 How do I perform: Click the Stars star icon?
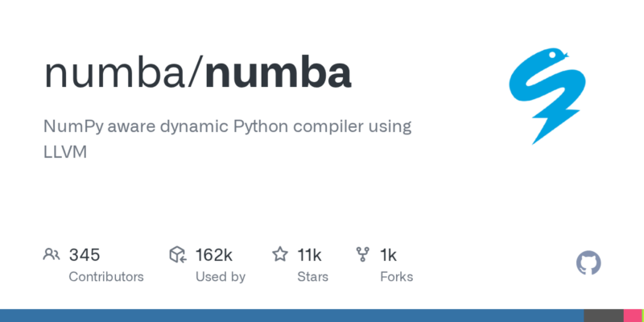pyautogui.click(x=280, y=255)
